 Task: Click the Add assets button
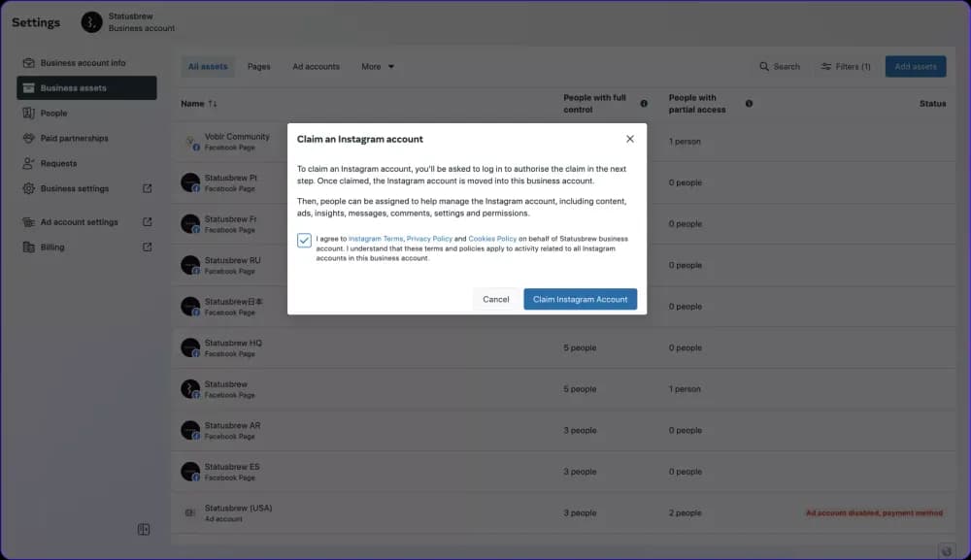coord(916,67)
